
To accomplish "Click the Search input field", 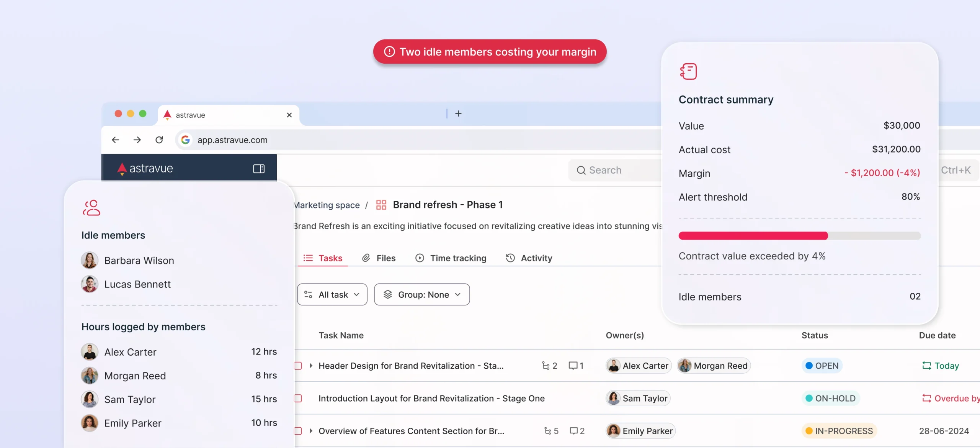I will (615, 170).
